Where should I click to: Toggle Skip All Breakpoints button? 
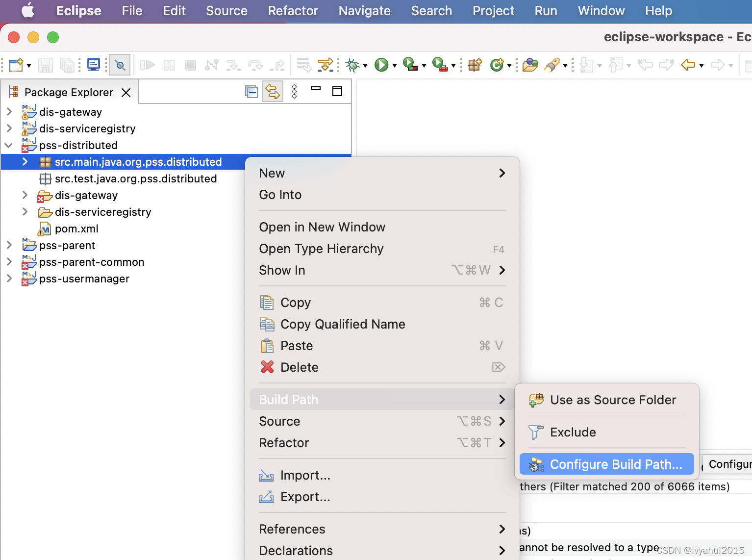click(x=120, y=65)
